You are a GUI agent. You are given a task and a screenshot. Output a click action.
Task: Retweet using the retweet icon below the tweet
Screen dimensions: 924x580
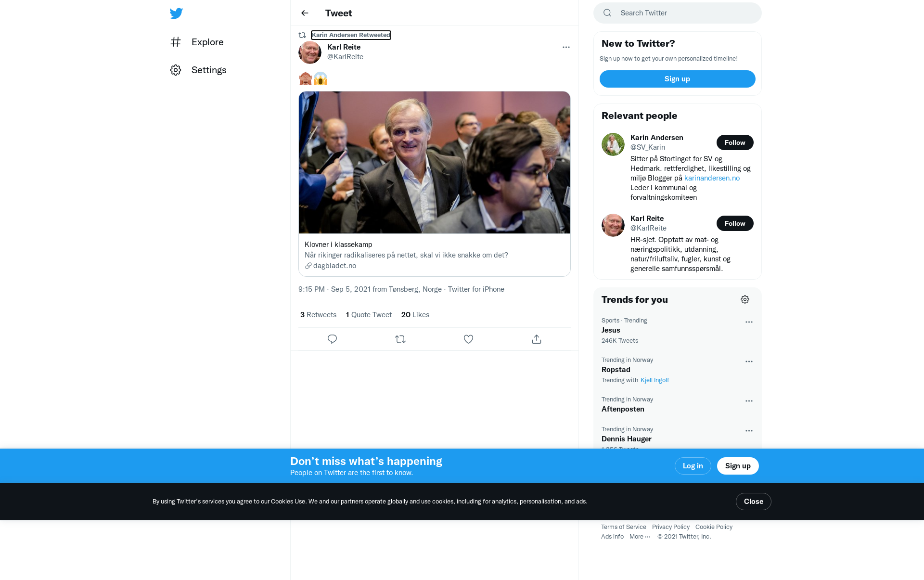[400, 339]
